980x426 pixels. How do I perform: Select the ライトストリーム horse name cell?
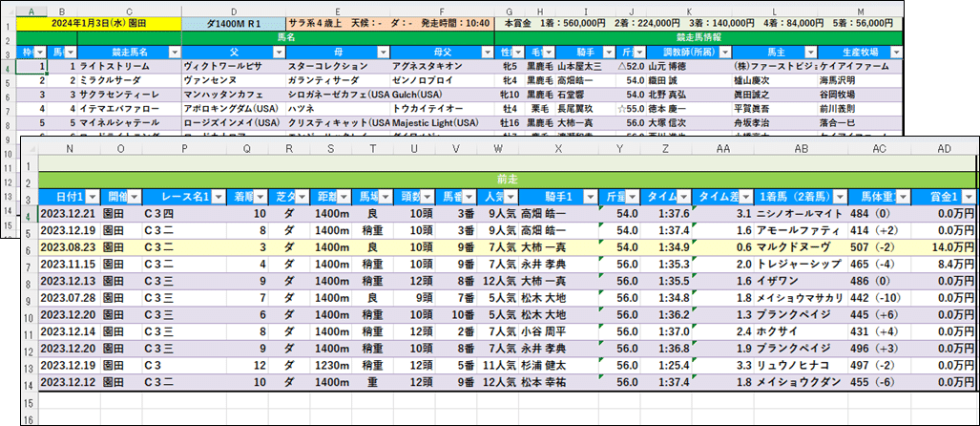(130, 66)
